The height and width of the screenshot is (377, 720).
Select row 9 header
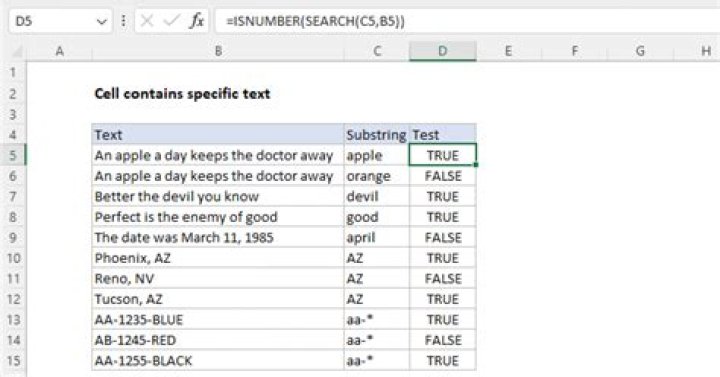point(13,237)
